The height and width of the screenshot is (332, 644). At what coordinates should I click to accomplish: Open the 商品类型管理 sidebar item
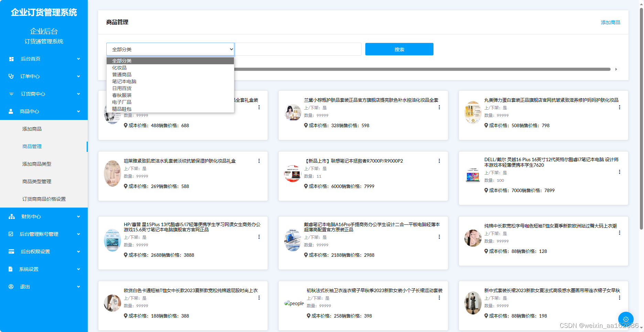[37, 181]
